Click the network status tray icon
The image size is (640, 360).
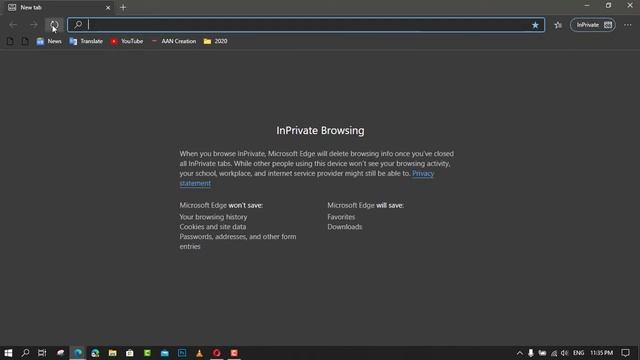(554, 353)
